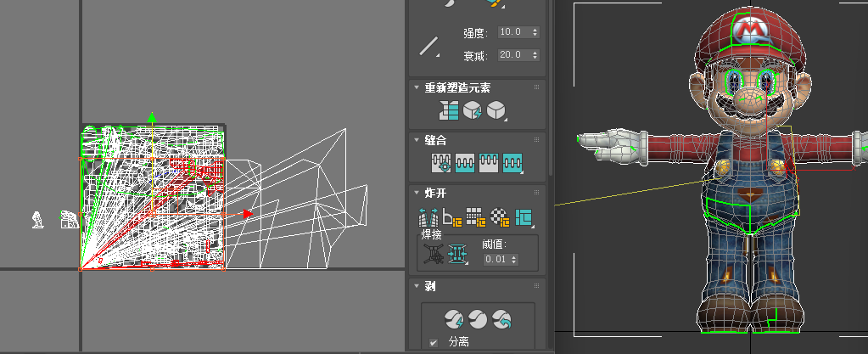The image size is (868, 354).
Task: Click the green Y-axis gizmo arrow in UV editor
Action: point(152,117)
